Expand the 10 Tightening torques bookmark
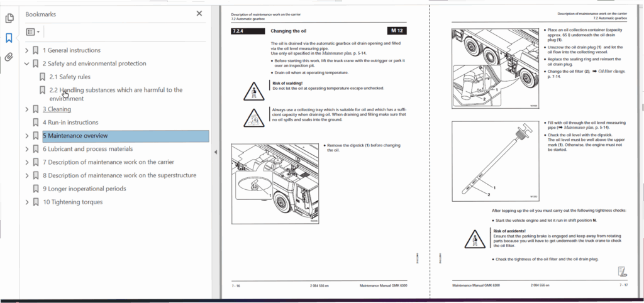Viewport: 644px width, 303px height. (26, 202)
